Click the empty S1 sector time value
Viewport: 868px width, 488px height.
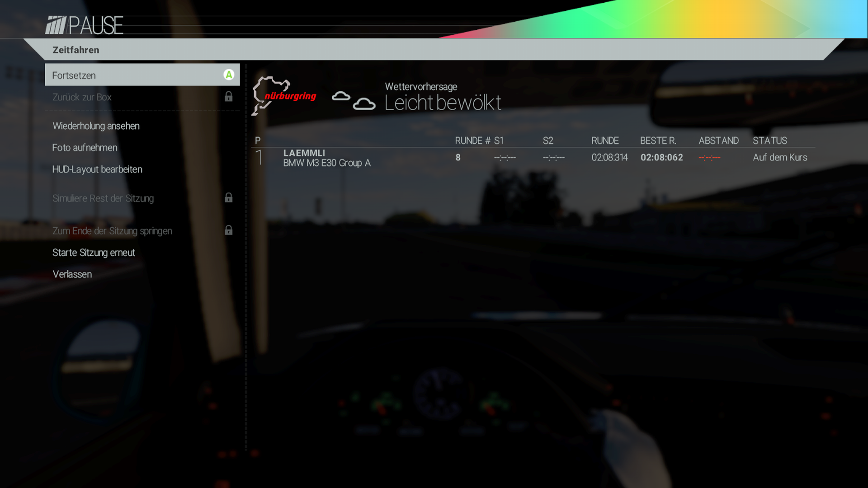pos(505,158)
